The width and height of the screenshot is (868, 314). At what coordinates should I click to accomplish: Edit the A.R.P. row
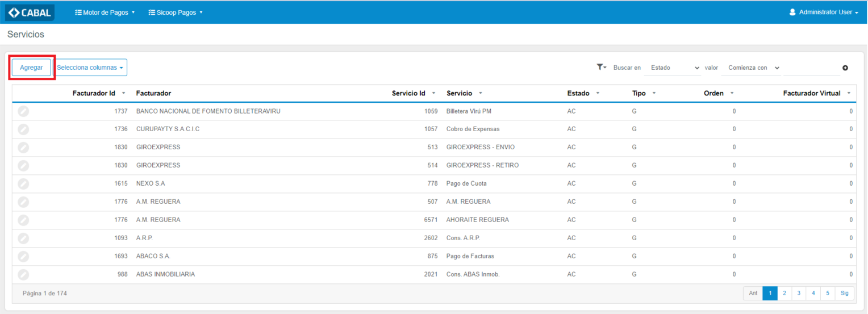click(x=23, y=238)
